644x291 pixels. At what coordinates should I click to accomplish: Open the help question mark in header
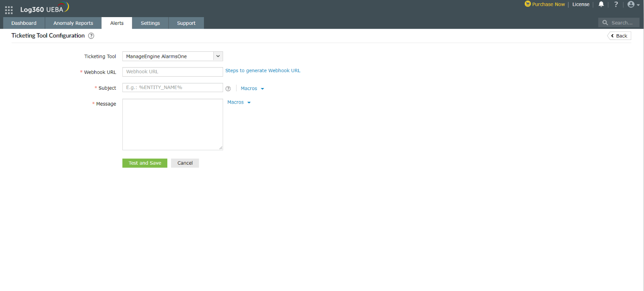(616, 4)
